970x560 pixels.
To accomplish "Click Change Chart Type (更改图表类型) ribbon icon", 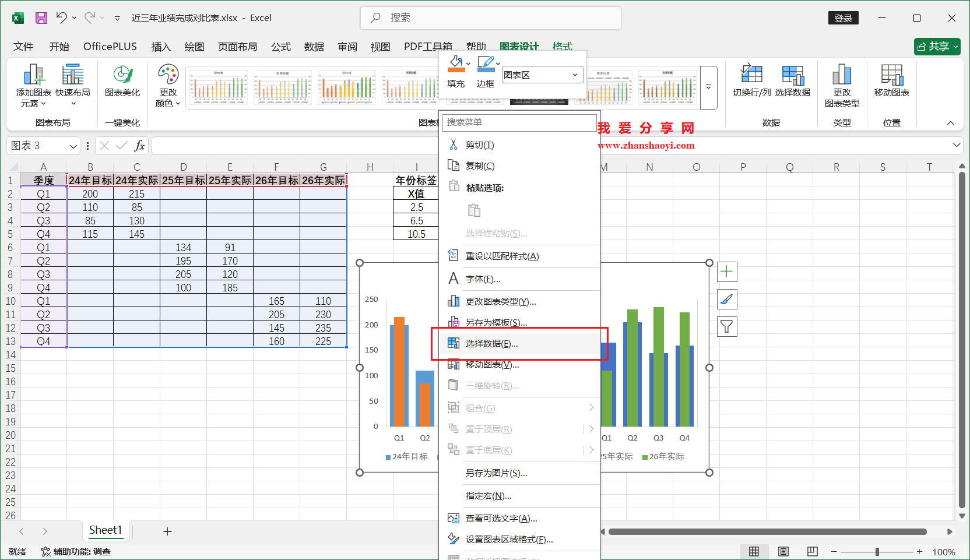I will click(x=842, y=86).
